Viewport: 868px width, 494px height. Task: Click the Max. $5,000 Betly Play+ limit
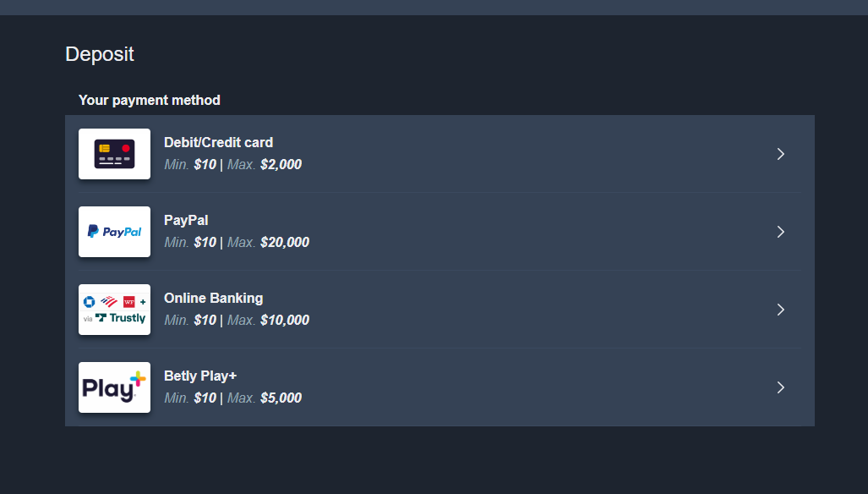pos(265,398)
